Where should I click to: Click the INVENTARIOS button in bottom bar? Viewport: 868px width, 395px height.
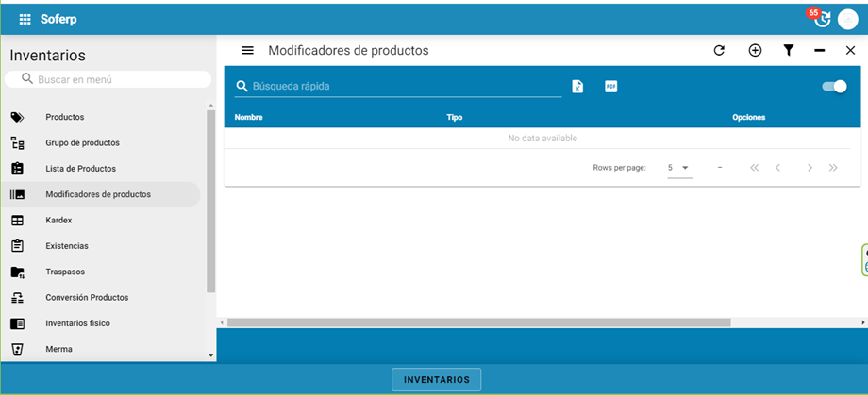point(436,380)
